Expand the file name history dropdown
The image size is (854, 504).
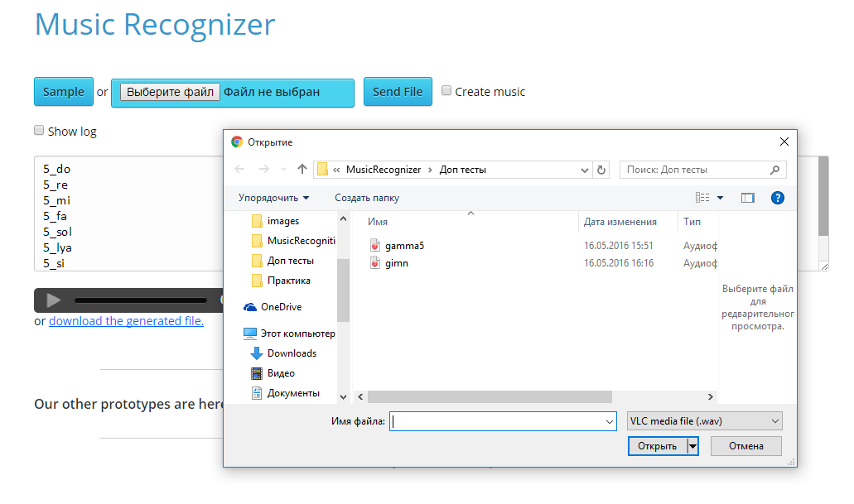610,421
